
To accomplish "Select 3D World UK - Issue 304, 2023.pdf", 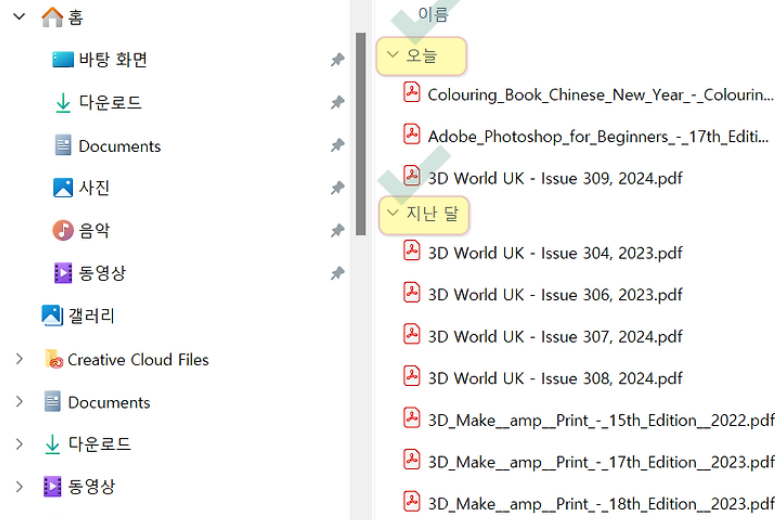I will [x=555, y=254].
